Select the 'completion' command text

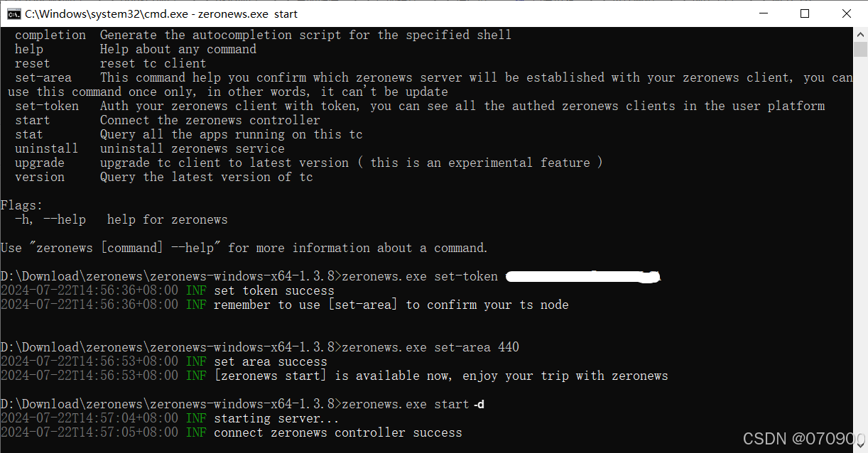[50, 34]
